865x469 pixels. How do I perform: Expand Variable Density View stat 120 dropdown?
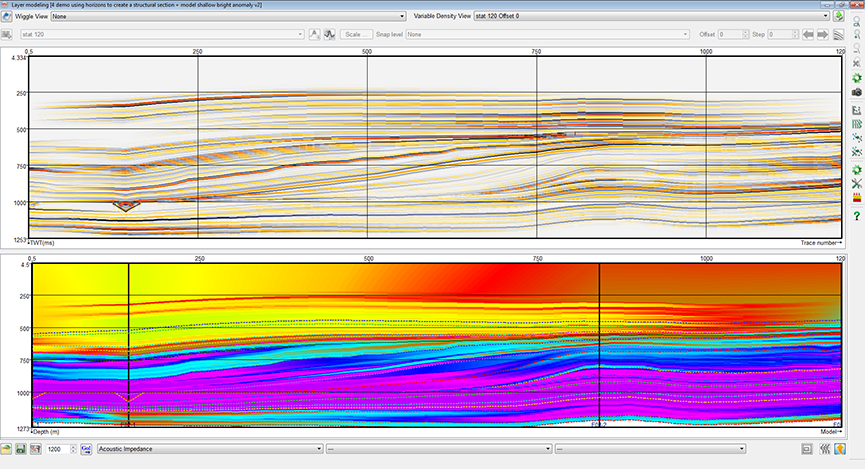652,16
